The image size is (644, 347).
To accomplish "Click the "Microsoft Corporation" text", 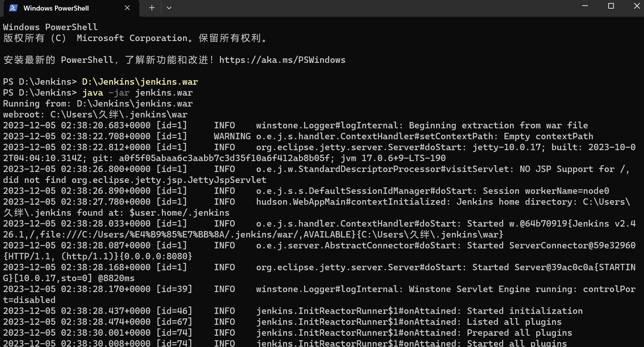I will (x=132, y=38).
